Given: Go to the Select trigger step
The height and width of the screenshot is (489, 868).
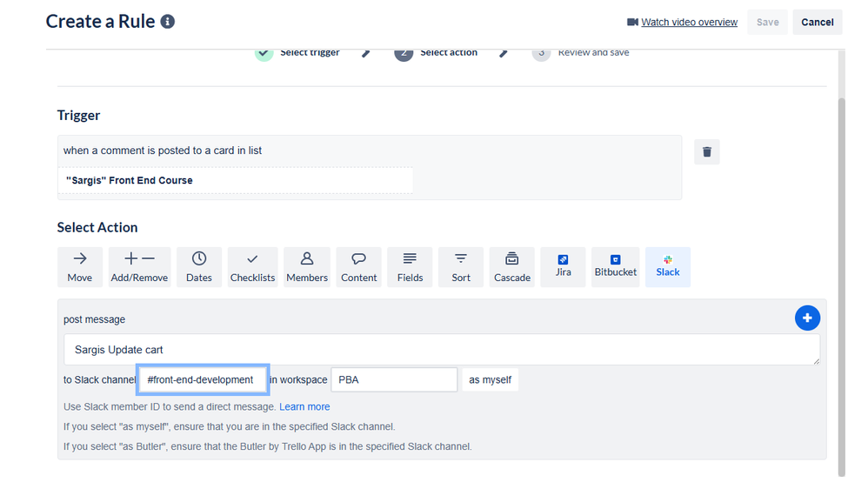Looking at the screenshot, I should coord(297,52).
